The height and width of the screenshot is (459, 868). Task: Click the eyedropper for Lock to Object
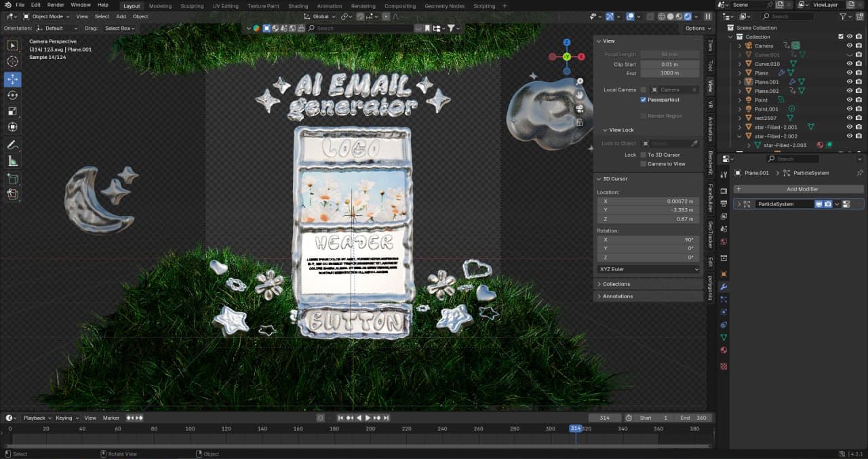point(694,144)
